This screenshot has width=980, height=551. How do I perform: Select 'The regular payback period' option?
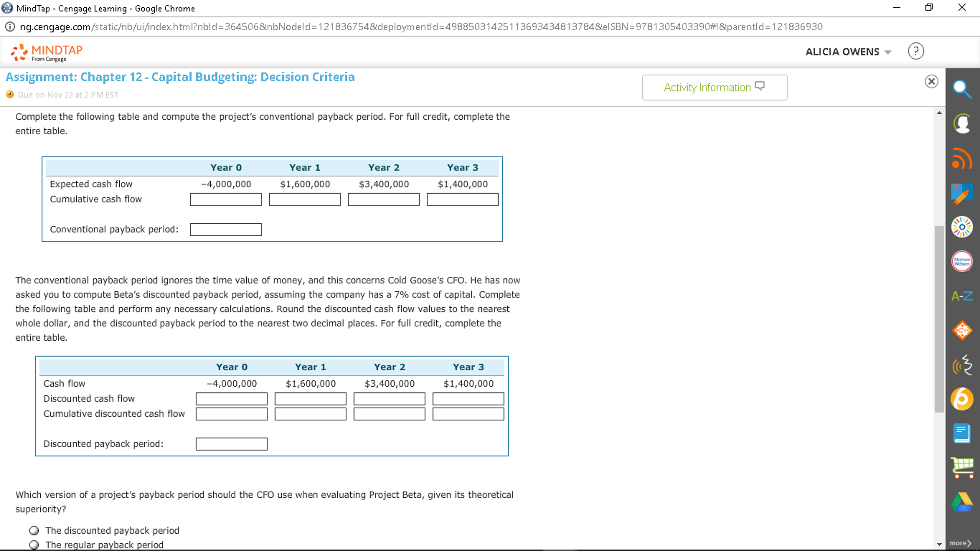pos(34,545)
